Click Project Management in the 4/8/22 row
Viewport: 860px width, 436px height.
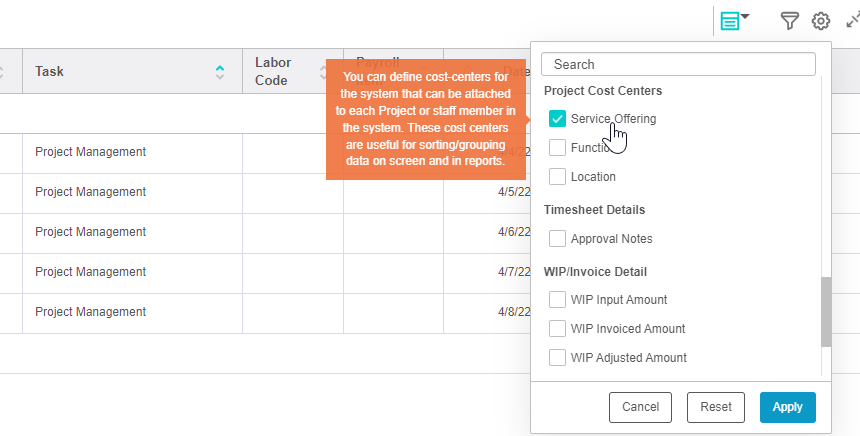90,312
